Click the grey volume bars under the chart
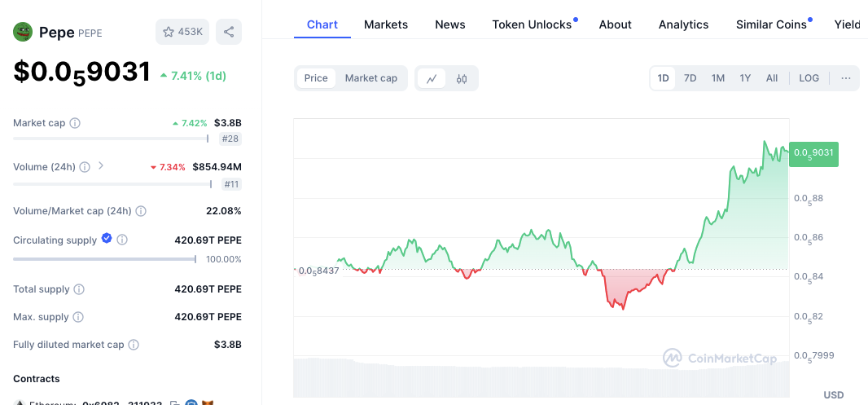This screenshot has height=405, width=868. [x=541, y=377]
